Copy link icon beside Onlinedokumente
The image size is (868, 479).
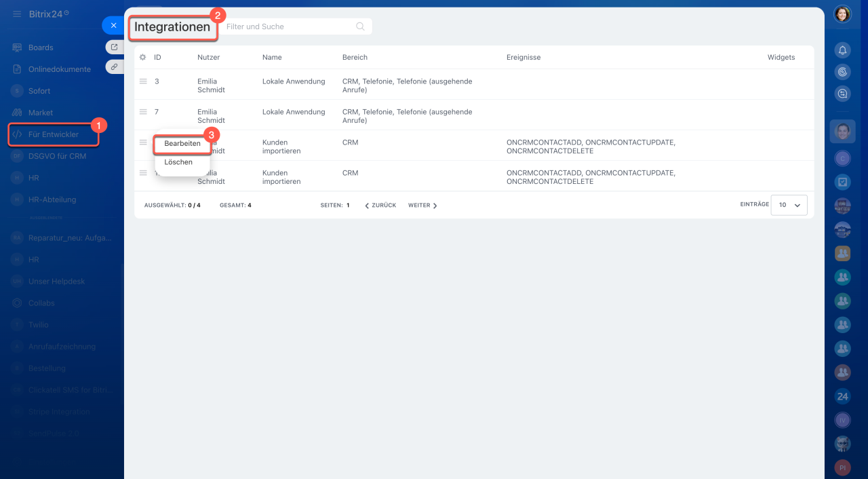click(115, 66)
